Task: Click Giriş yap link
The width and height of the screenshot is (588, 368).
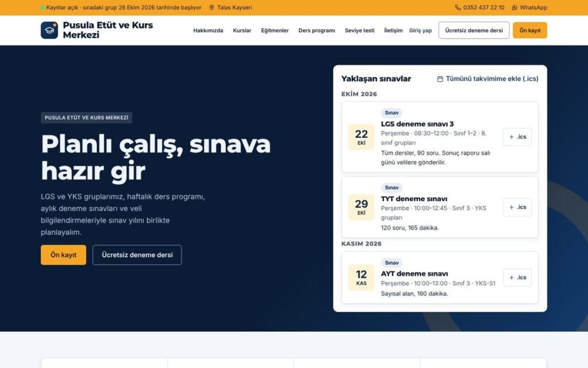Action: point(420,30)
